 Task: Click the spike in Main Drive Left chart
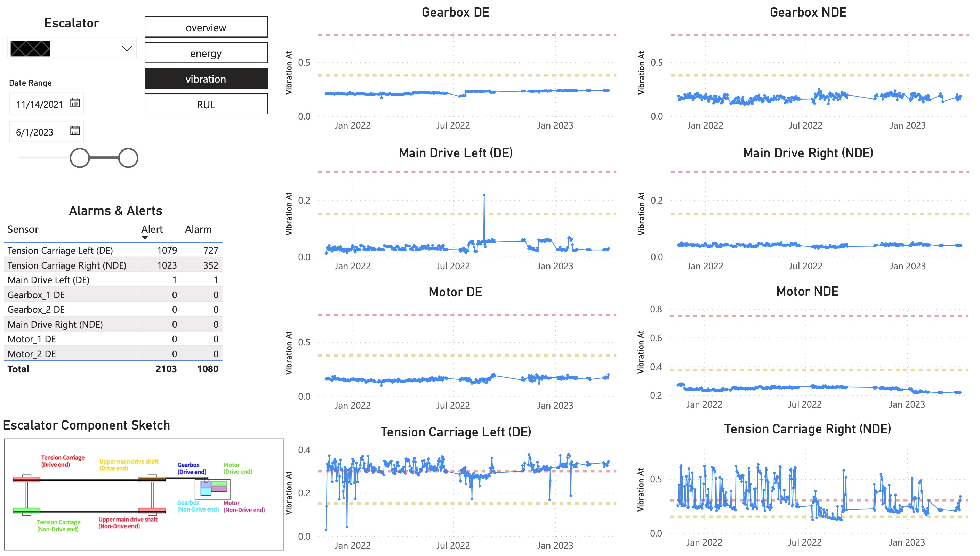coord(484,195)
